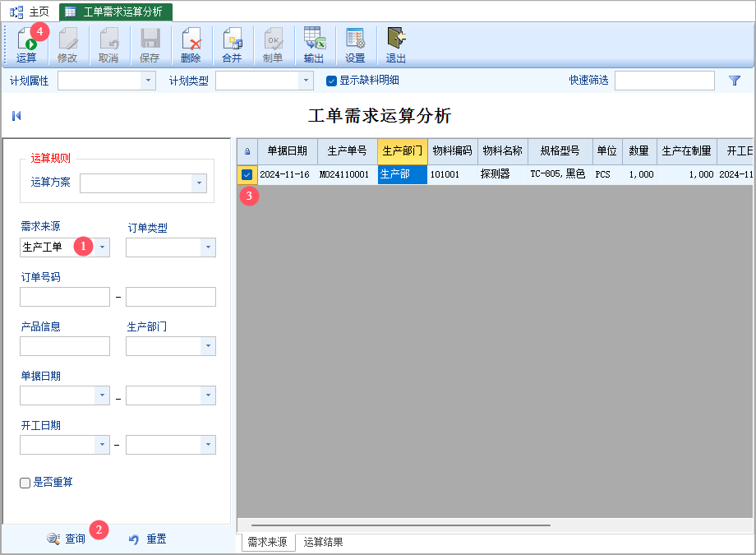
Task: Open the 需求来源 dropdown showing 生产工单
Action: [102, 247]
